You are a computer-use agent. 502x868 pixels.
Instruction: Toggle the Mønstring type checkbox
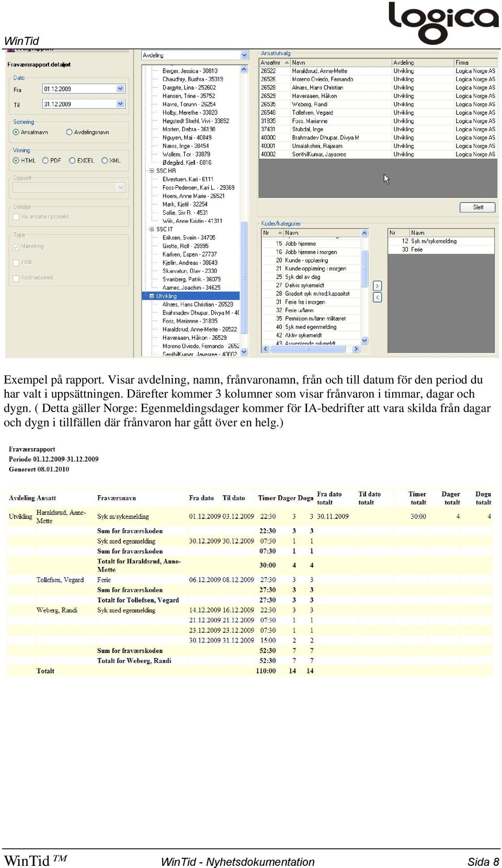coord(16,246)
